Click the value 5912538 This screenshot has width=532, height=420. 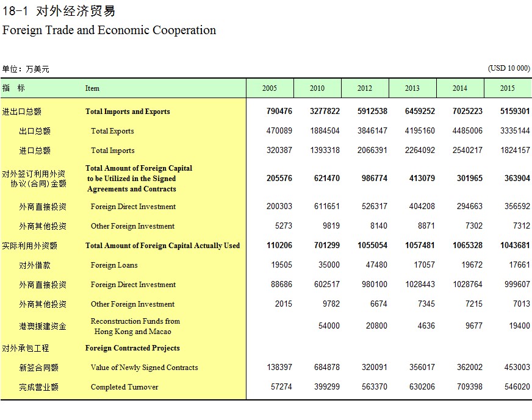click(372, 111)
